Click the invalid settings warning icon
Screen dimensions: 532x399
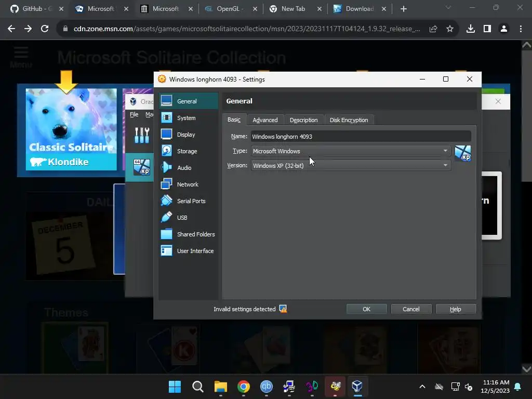[x=283, y=309]
